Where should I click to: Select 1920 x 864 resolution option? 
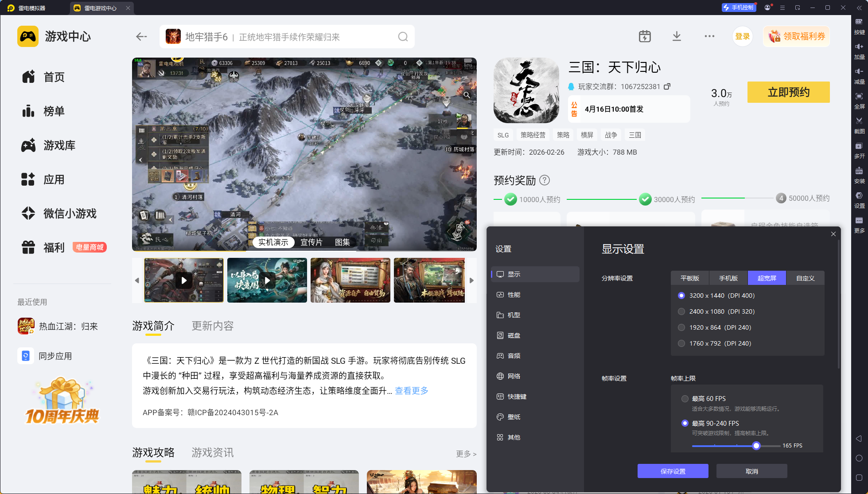click(681, 327)
